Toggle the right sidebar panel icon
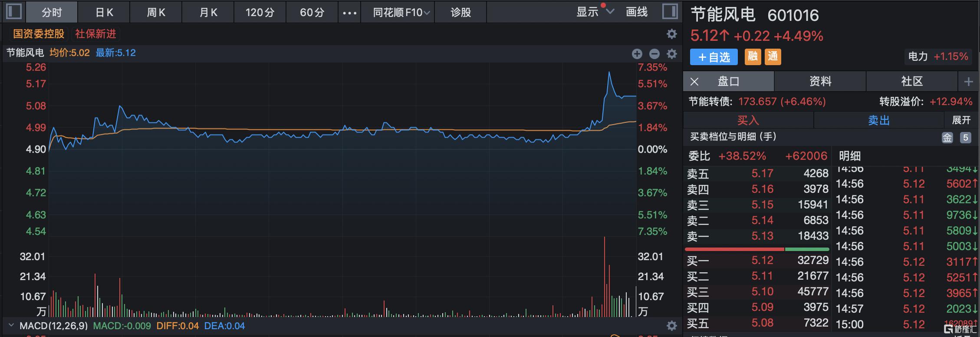This screenshot has height=337, width=980. click(x=670, y=11)
